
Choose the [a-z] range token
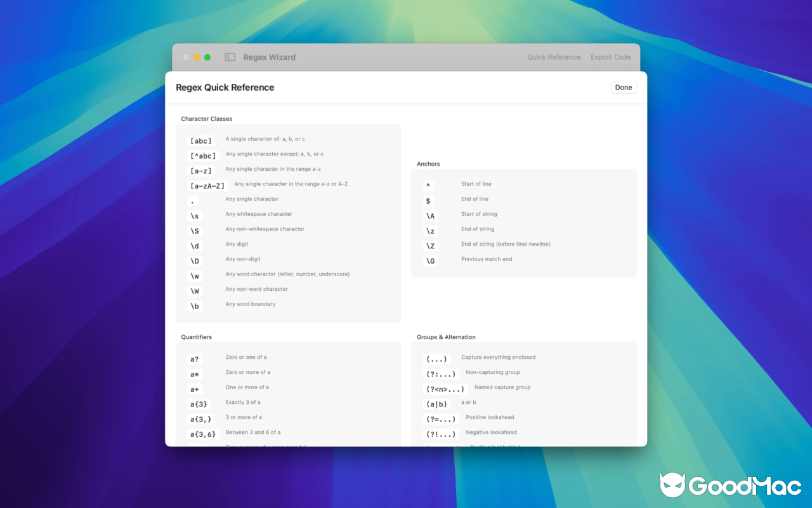click(x=201, y=170)
